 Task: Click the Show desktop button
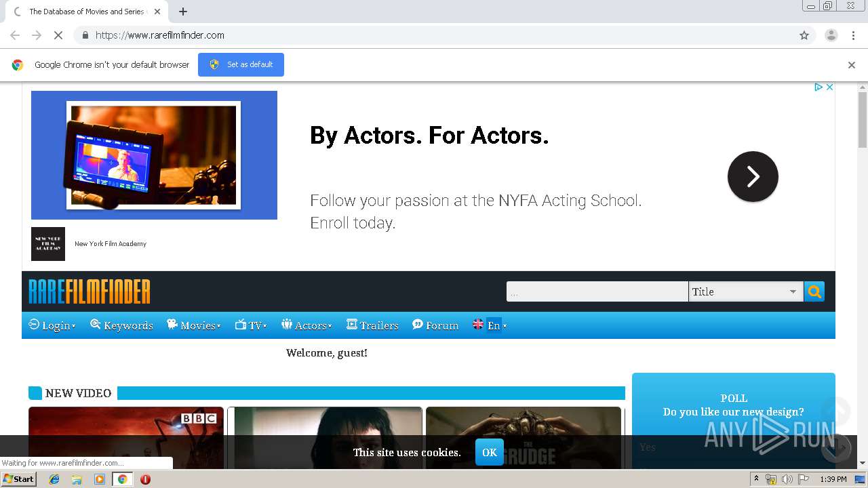coord(860,479)
